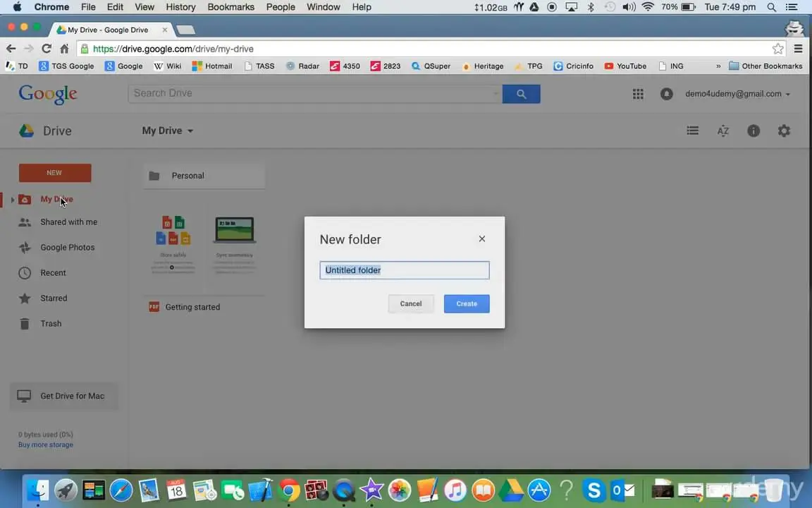Screen dimensions: 812x508
Task: Open the Bookmarks menu
Action: point(231,7)
